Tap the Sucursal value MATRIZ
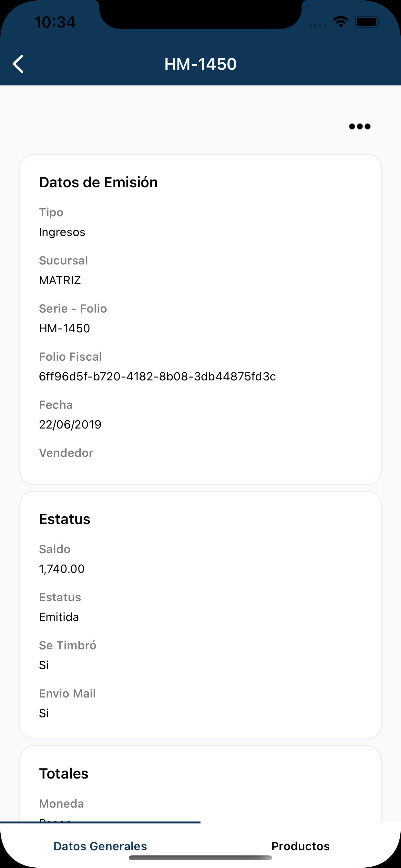This screenshot has height=868, width=401. click(60, 280)
